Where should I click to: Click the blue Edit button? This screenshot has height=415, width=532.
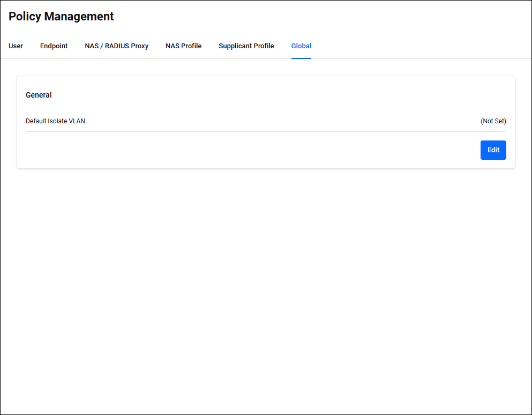[493, 150]
